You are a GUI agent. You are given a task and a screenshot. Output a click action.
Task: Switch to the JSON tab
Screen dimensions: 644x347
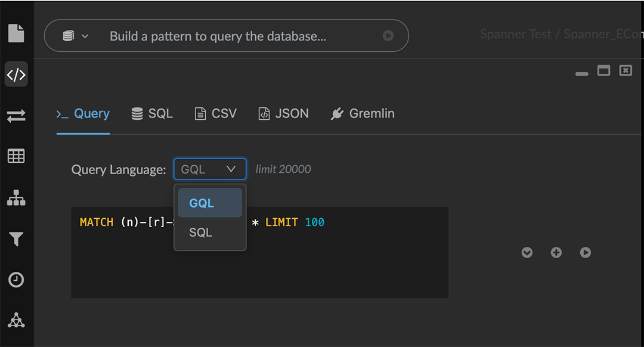(283, 113)
